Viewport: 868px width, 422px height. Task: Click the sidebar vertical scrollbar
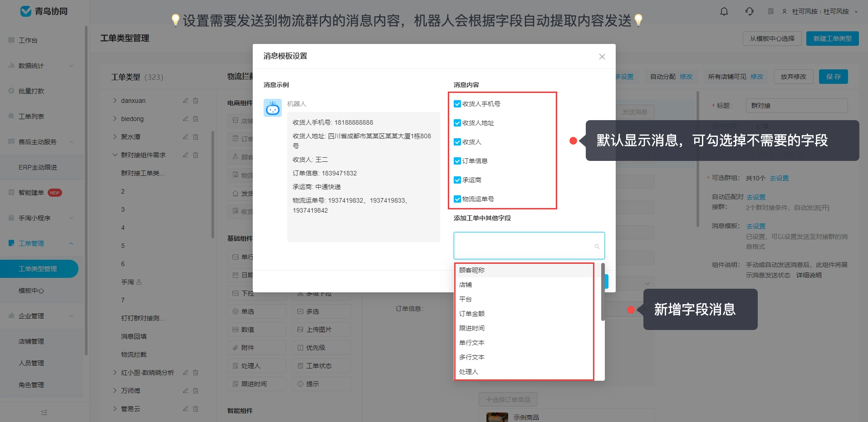[86, 190]
